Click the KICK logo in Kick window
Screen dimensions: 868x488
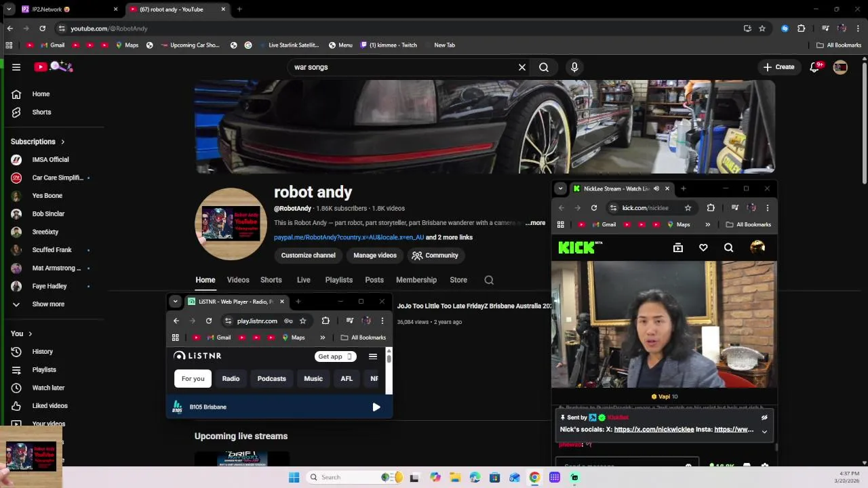point(580,247)
